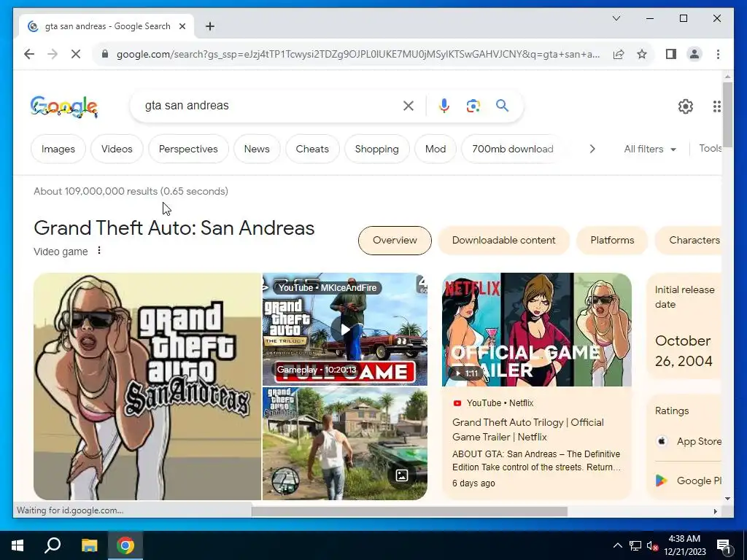747x560 pixels.
Task: Click Chrome icon in taskbar
Action: pyautogui.click(x=125, y=545)
